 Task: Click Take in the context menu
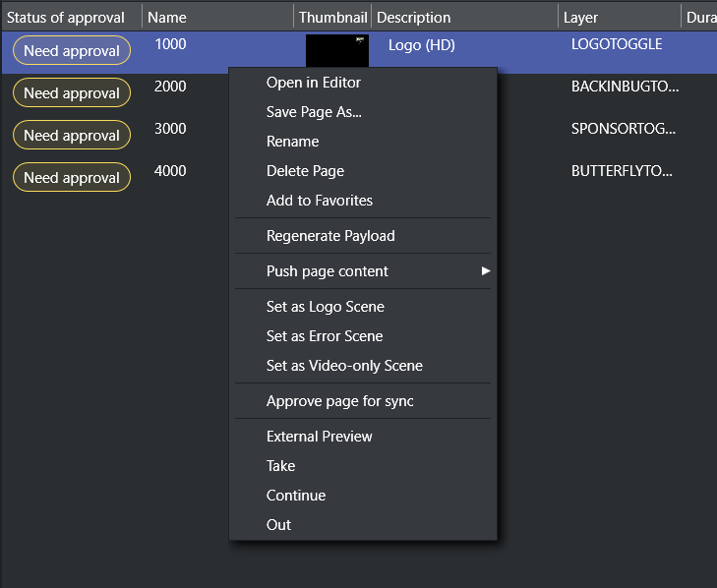(x=280, y=466)
